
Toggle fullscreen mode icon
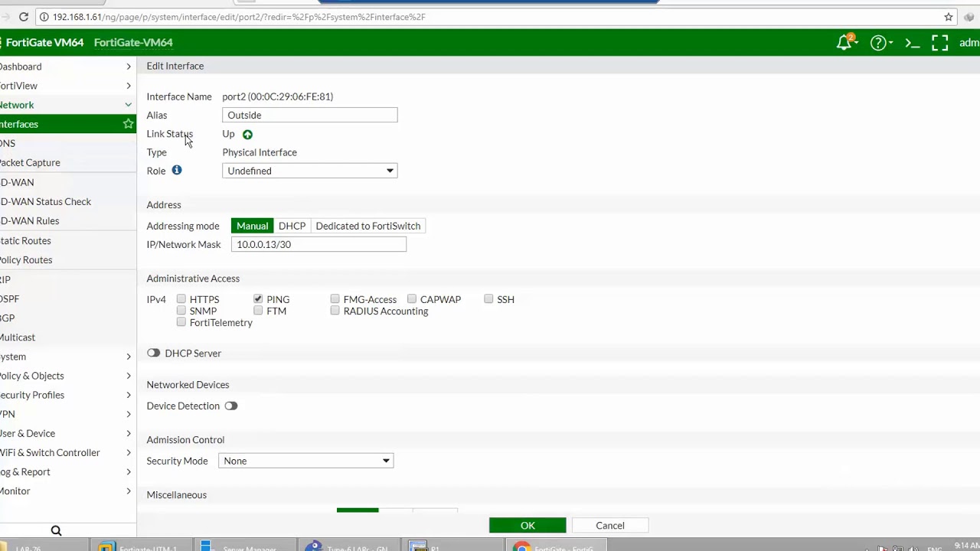tap(940, 43)
